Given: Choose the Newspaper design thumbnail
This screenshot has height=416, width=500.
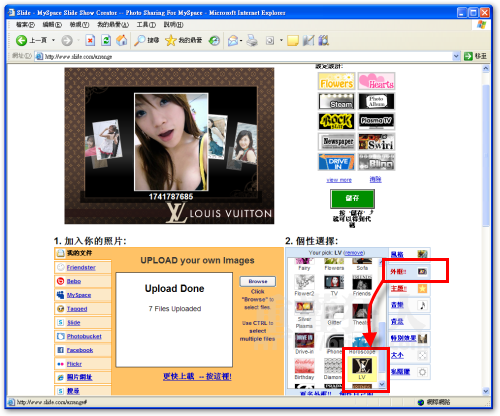Looking at the screenshot, I should point(337,142).
